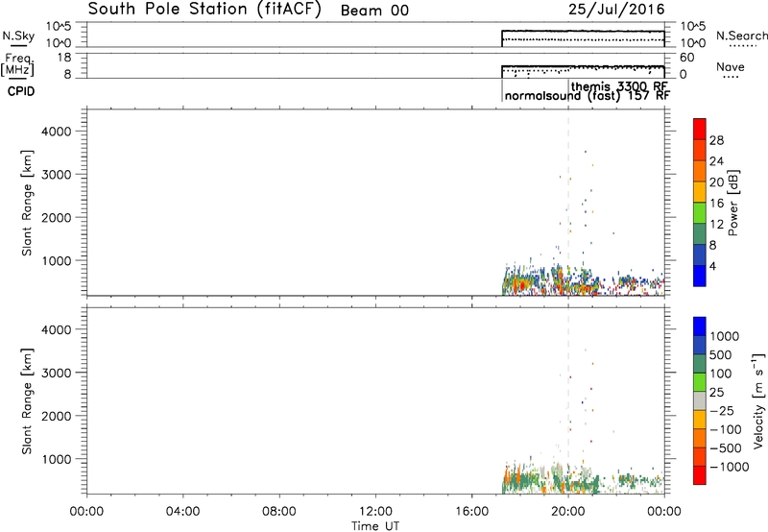The height and width of the screenshot is (532, 768).
Task: Click the 'Freq. [MHz]' axis label
Action: (18, 64)
